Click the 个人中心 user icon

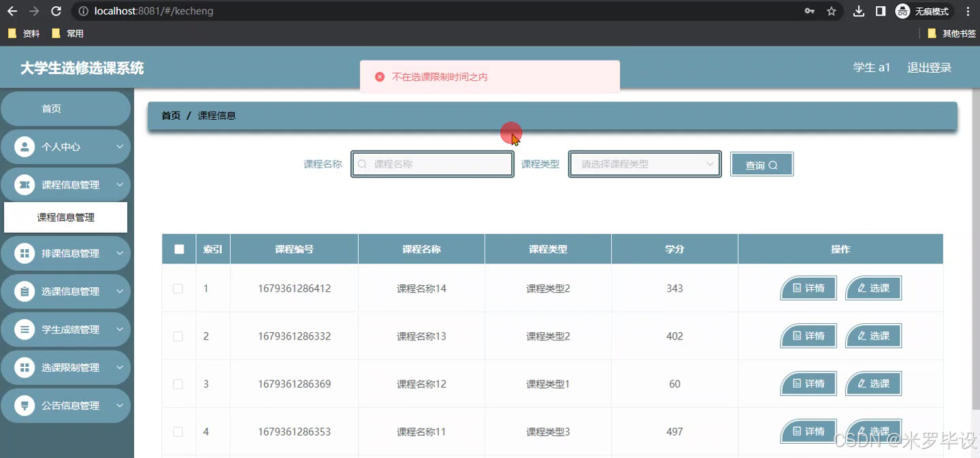[24, 146]
